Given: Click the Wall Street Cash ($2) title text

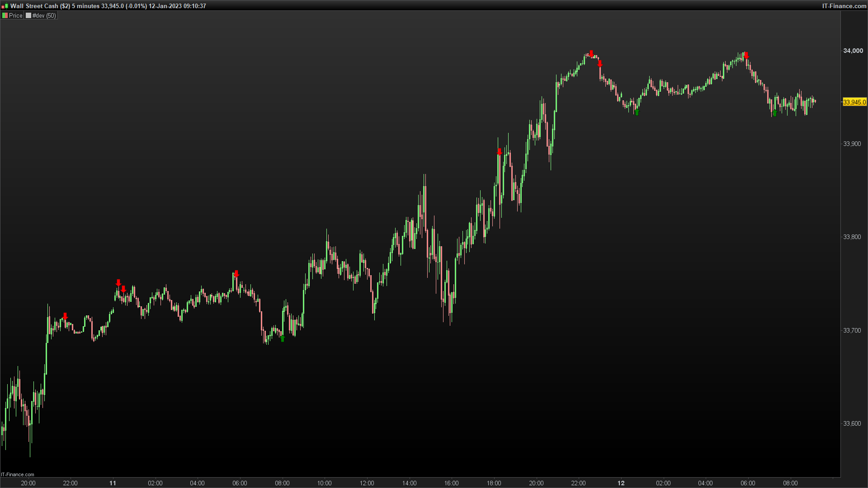Looking at the screenshot, I should click(x=40, y=6).
